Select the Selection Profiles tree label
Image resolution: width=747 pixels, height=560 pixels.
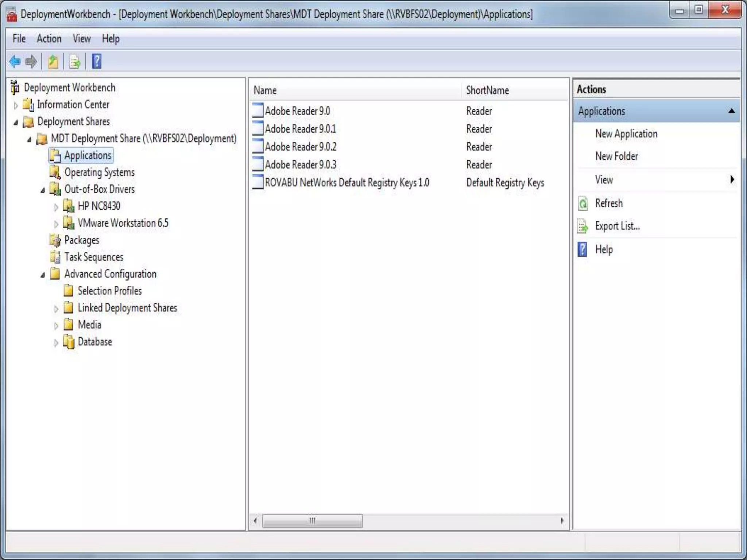coord(109,291)
